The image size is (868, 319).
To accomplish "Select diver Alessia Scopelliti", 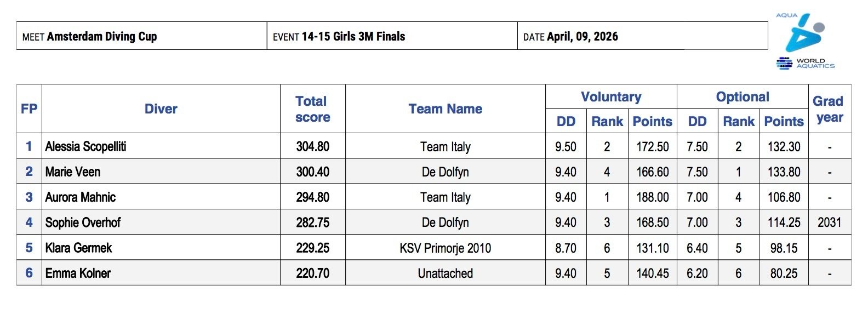I will click(85, 146).
